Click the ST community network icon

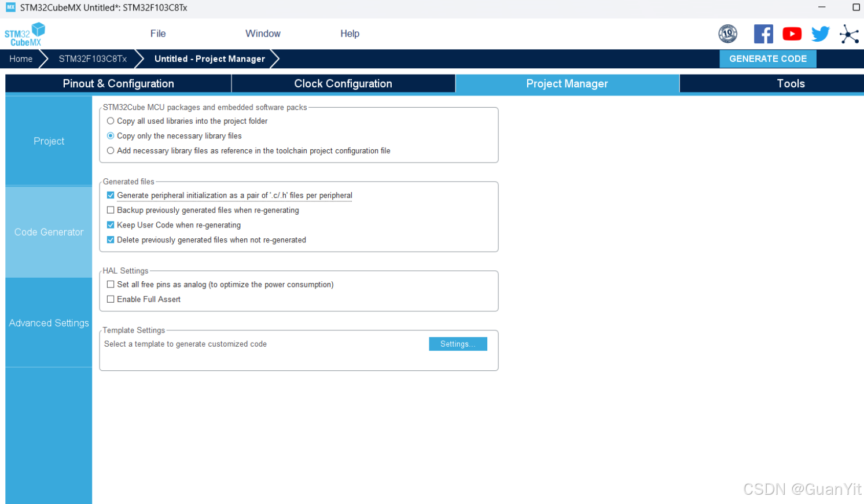(x=849, y=34)
